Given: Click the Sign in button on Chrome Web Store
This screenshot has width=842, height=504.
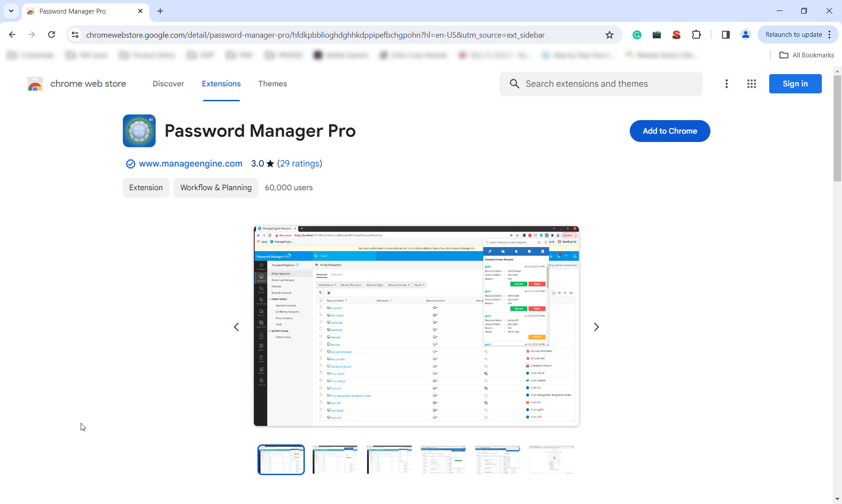Looking at the screenshot, I should 796,83.
